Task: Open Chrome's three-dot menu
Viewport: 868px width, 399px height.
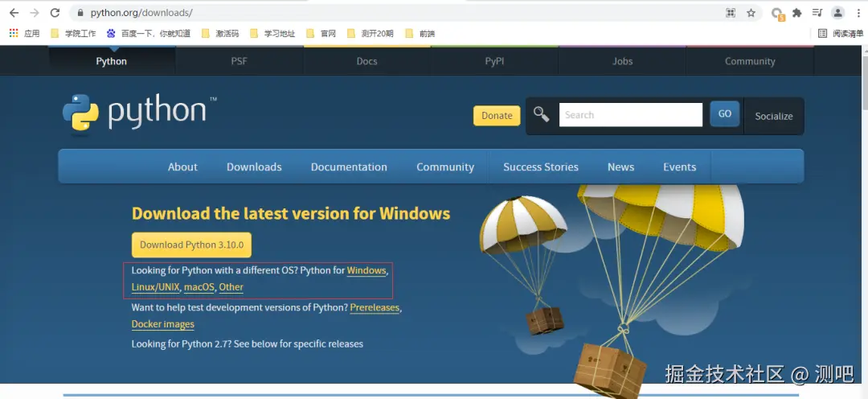Action: 858,13
